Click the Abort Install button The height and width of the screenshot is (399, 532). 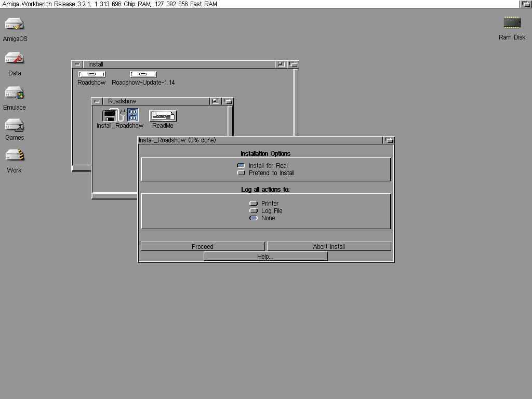tap(328, 246)
